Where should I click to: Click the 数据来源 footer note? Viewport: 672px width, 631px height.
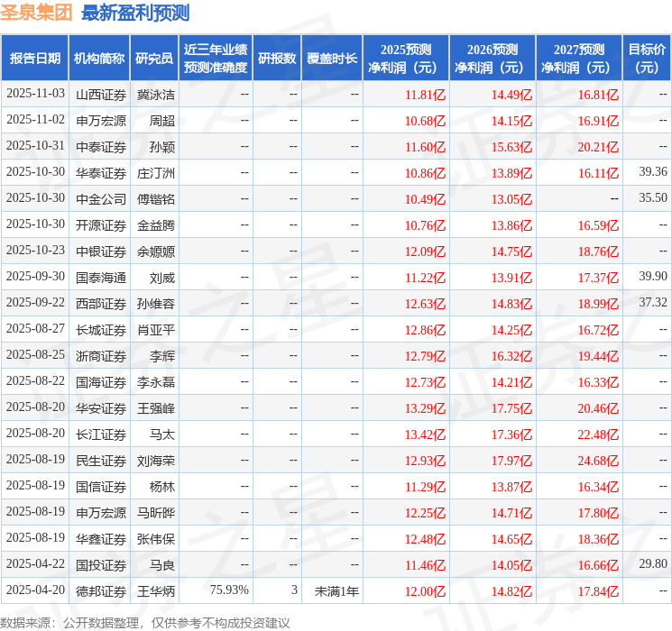tap(145, 622)
